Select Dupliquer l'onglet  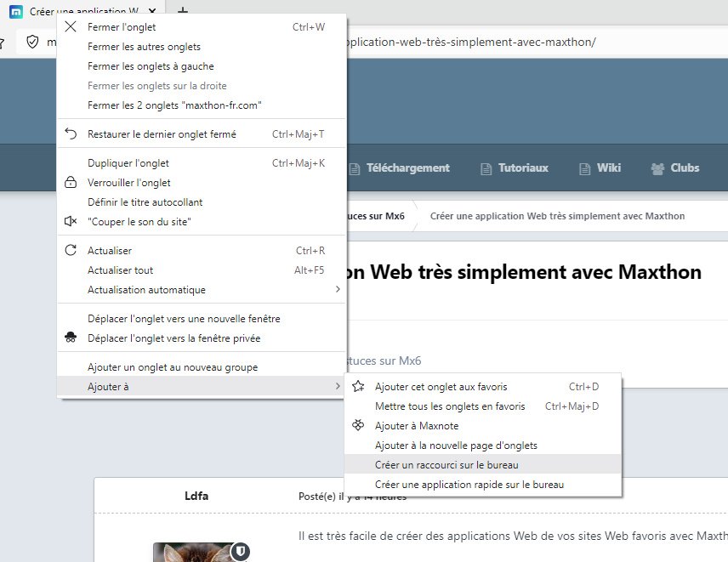tap(202, 163)
